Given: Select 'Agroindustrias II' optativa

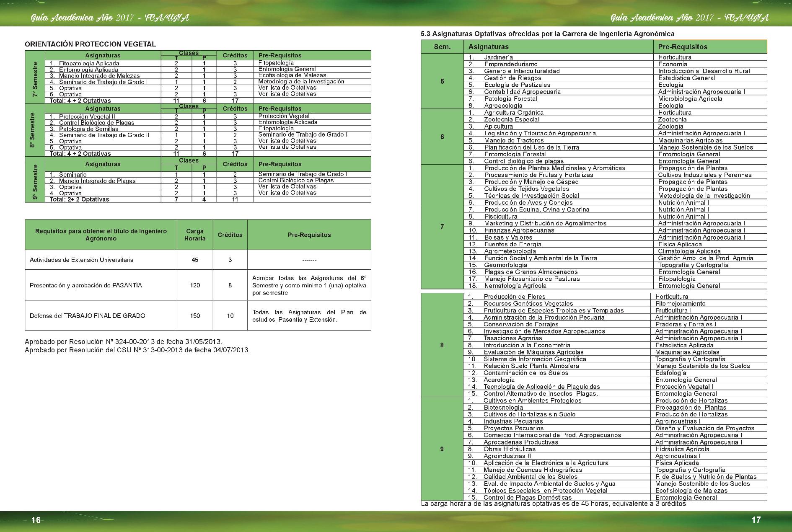Looking at the screenshot, I should pos(507,456).
